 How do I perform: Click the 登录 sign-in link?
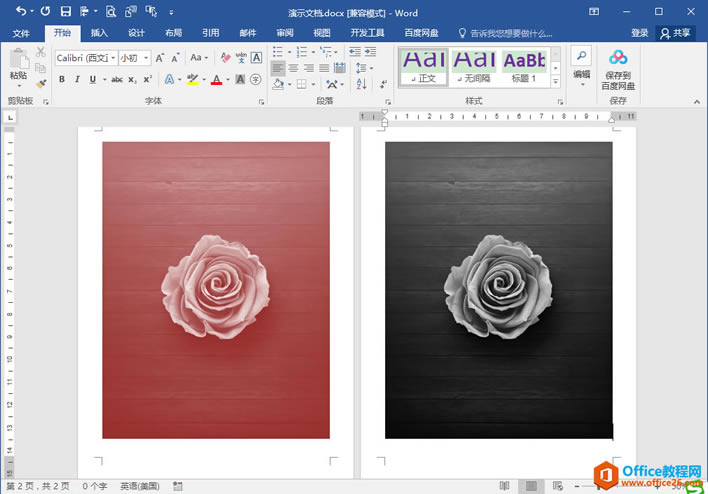pyautogui.click(x=639, y=33)
